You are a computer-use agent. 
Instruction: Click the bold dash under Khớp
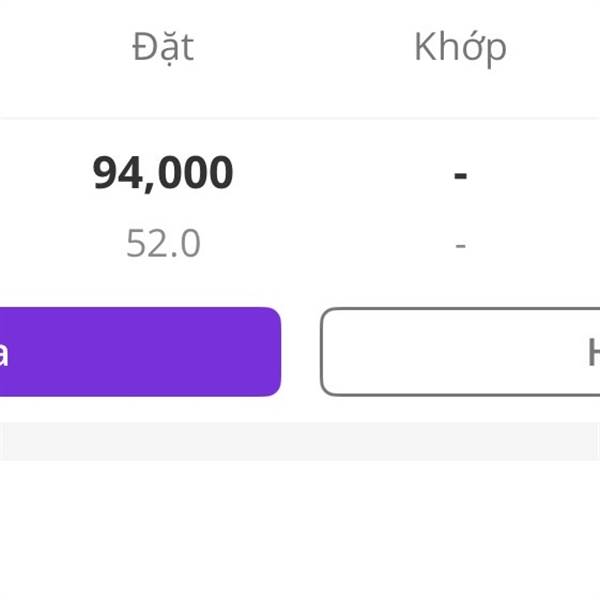tap(460, 175)
